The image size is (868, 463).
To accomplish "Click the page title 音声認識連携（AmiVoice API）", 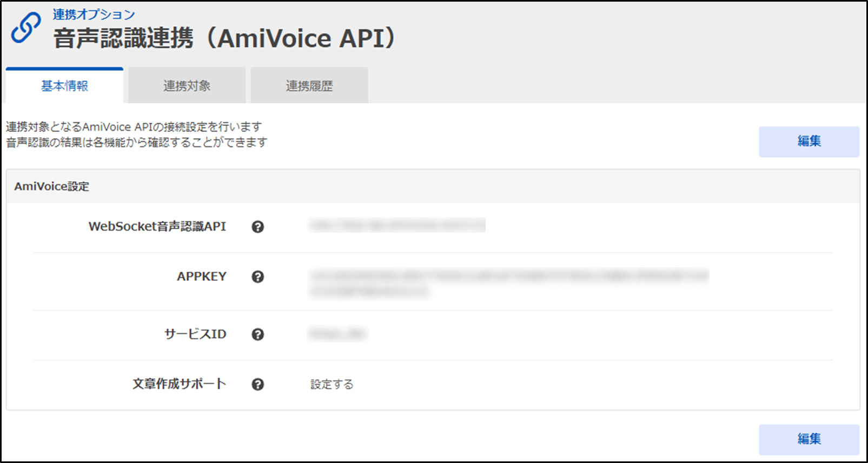I will pyautogui.click(x=226, y=38).
